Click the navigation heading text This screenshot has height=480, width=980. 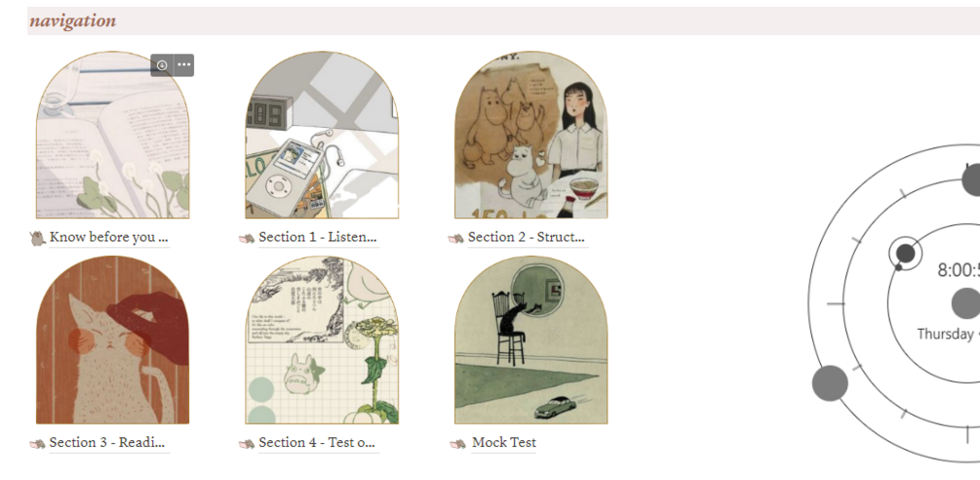click(72, 20)
